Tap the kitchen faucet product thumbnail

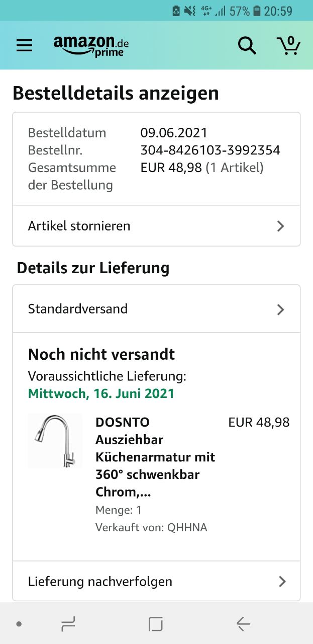(x=55, y=441)
